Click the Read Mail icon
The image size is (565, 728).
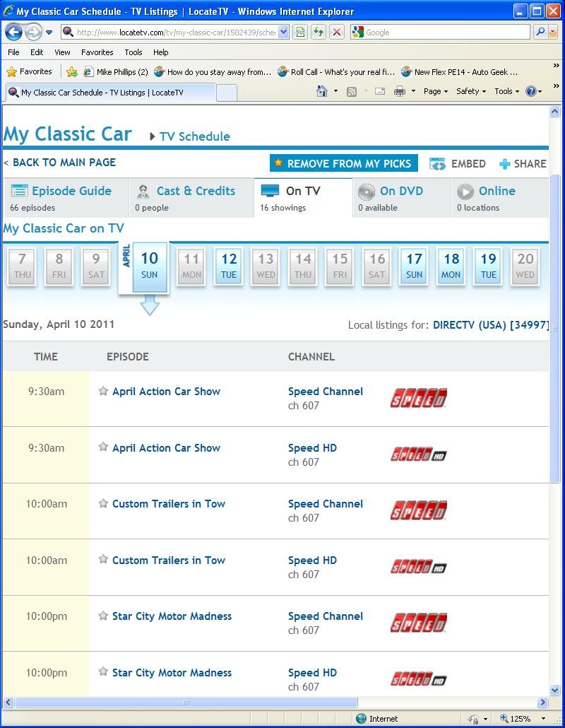380,91
